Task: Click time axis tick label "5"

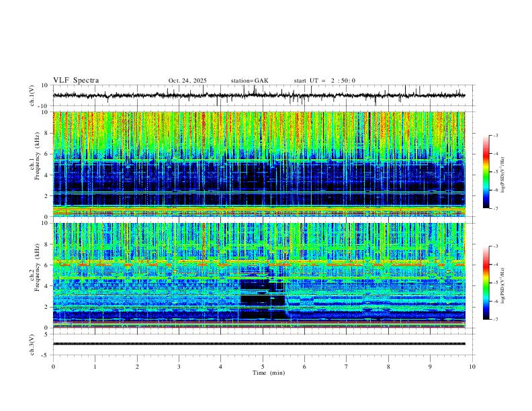Action: [x=263, y=367]
